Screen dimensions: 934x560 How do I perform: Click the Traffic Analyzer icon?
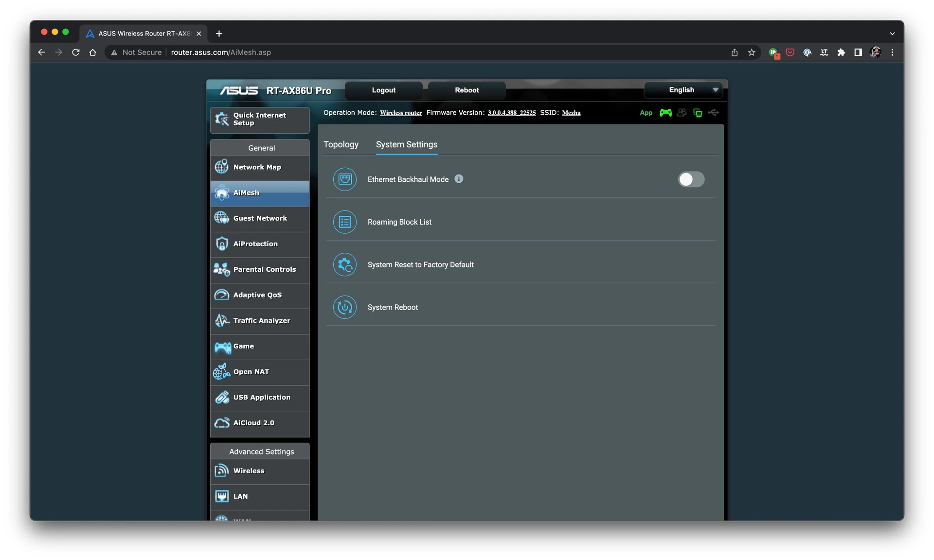tap(222, 320)
